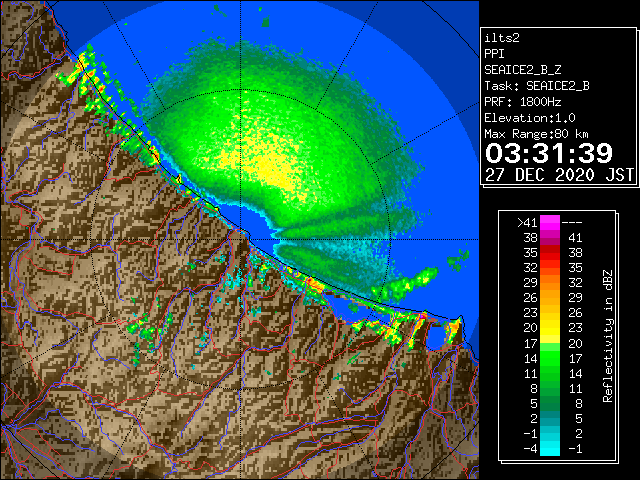Click the cyan -4 to -1 dBZ swatch

(x=550, y=448)
